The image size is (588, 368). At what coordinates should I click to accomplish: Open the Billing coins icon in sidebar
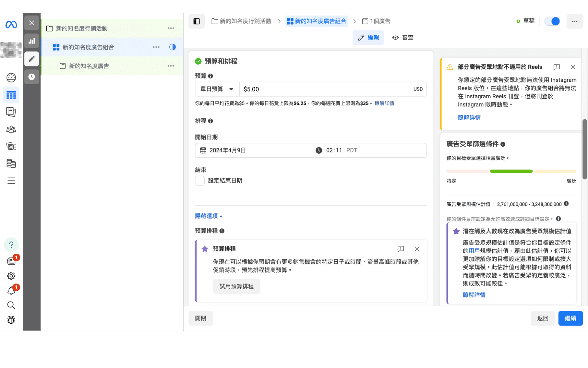11,163
